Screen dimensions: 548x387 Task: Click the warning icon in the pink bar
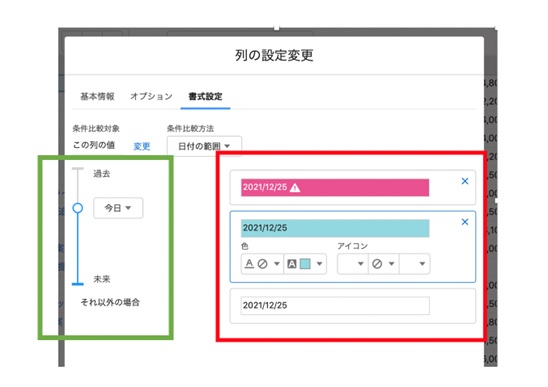pos(295,188)
